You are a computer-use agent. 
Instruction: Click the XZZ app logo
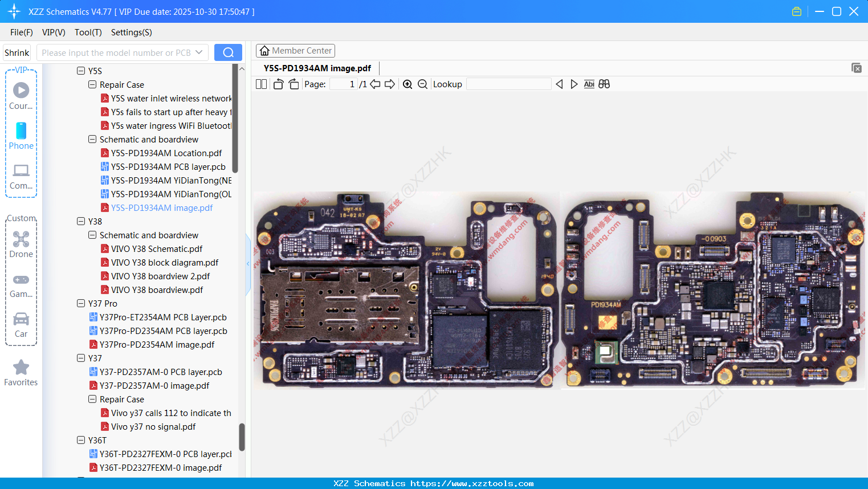14,11
